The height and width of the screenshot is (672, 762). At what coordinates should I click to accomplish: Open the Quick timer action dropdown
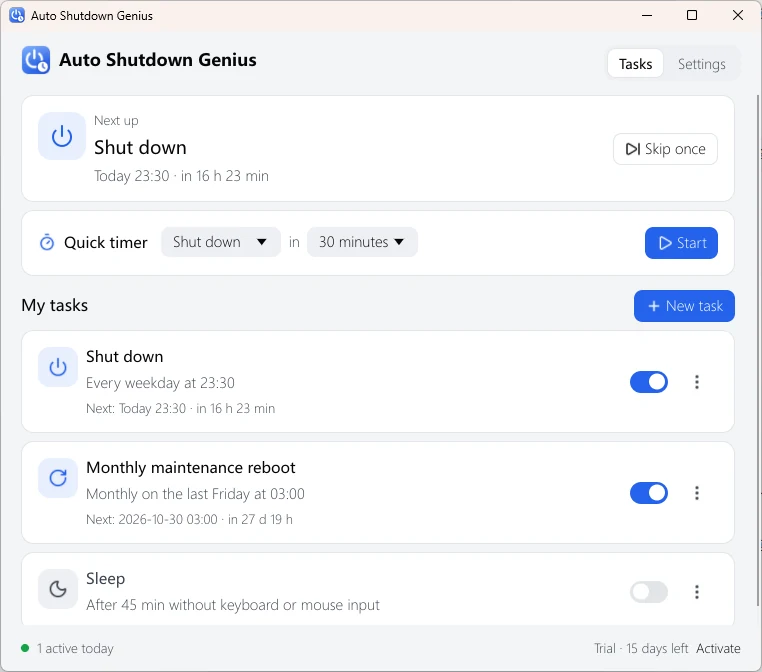pos(221,242)
